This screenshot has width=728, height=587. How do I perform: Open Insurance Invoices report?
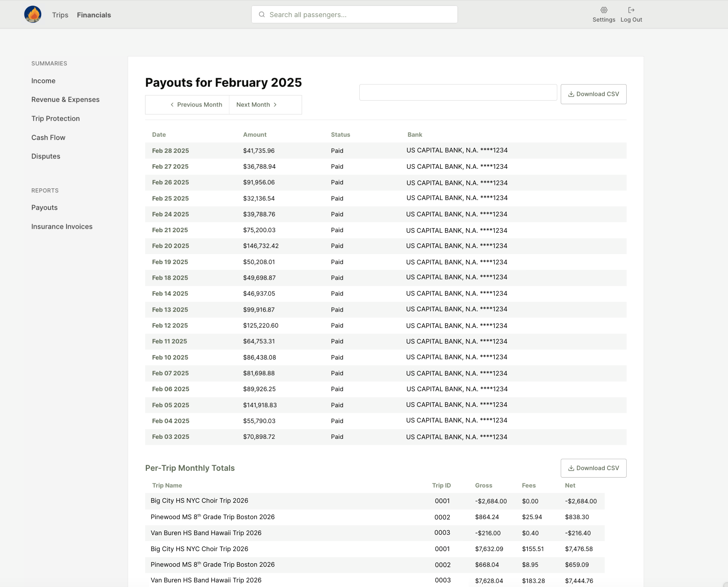coord(61,226)
